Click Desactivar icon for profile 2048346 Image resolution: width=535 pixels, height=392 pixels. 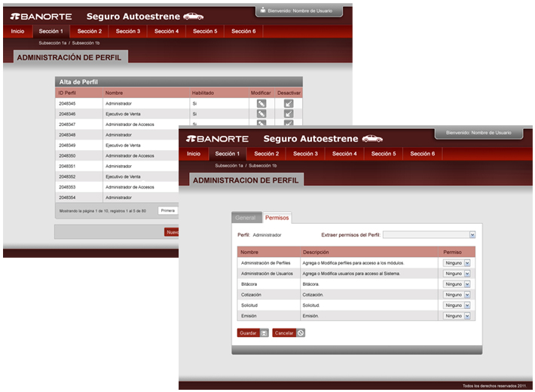point(289,114)
